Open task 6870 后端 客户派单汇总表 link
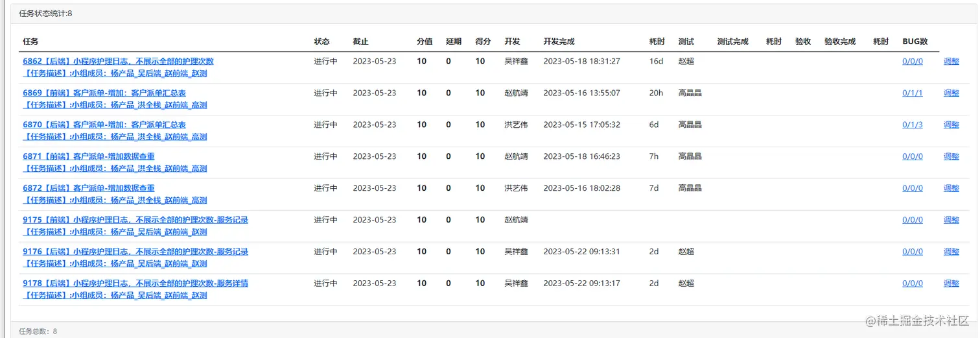The width and height of the screenshot is (980, 338). tap(104, 125)
